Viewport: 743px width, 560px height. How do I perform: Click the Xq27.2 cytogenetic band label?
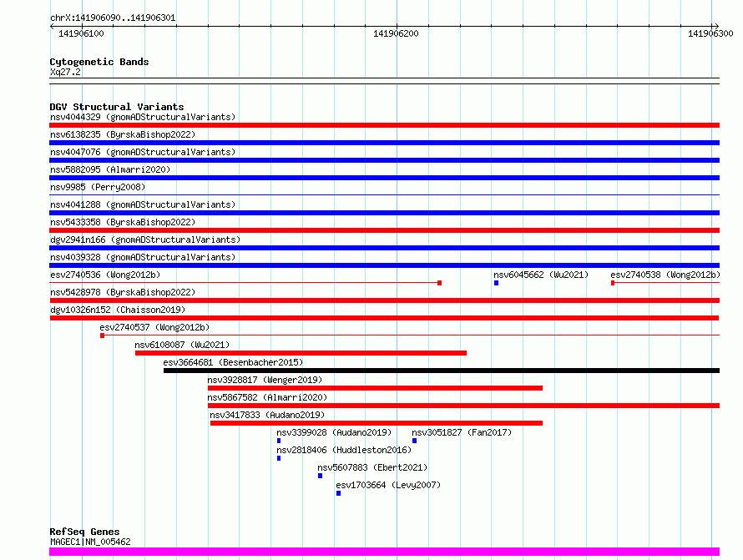[65, 72]
